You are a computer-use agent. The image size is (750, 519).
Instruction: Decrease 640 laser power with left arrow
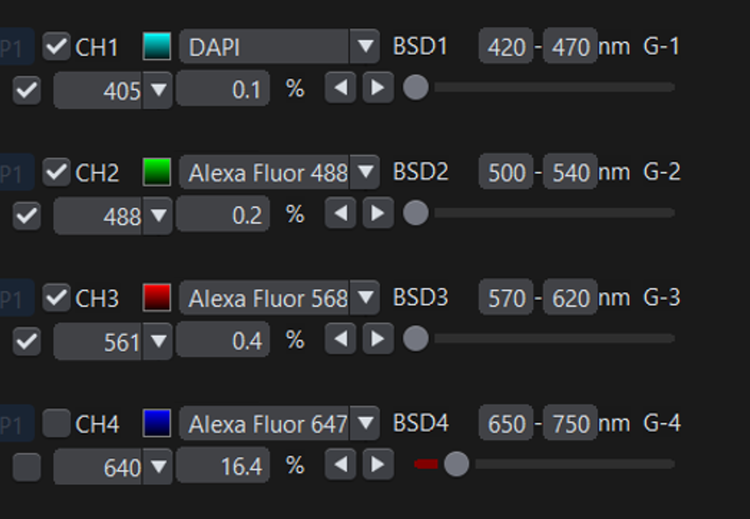pos(342,466)
